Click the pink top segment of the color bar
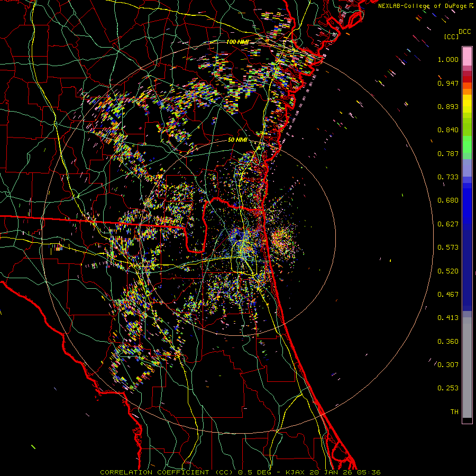The height and width of the screenshot is (476, 476). [x=467, y=56]
